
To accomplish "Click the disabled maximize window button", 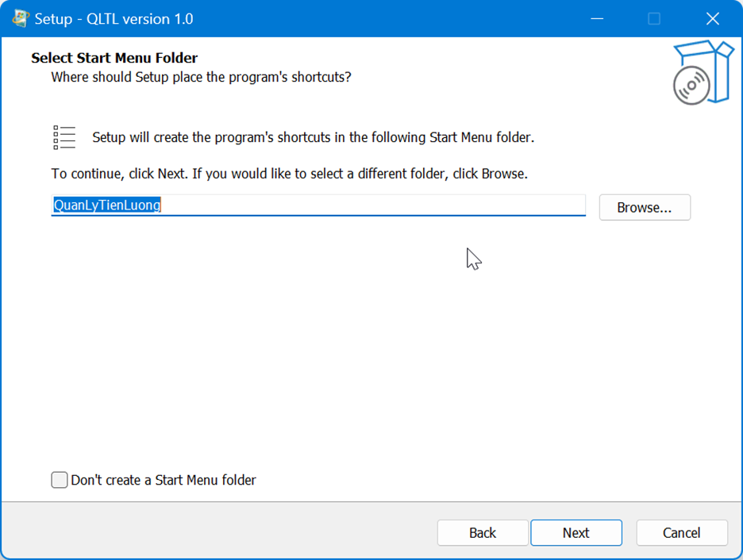I will [654, 18].
